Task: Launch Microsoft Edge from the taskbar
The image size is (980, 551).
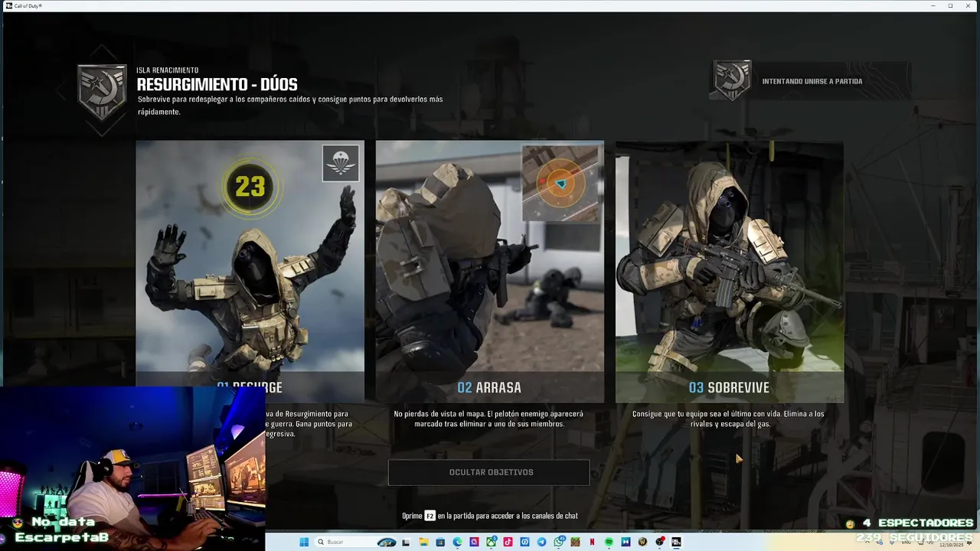Action: pyautogui.click(x=457, y=542)
